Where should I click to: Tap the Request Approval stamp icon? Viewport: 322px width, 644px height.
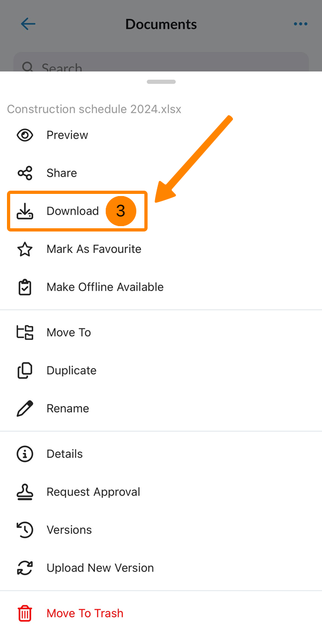[25, 492]
